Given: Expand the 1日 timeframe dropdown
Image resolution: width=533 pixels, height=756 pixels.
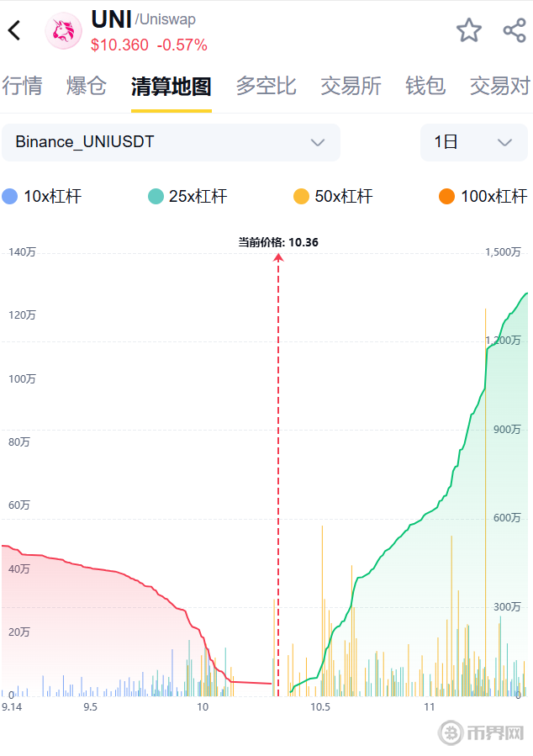Looking at the screenshot, I should (x=473, y=142).
